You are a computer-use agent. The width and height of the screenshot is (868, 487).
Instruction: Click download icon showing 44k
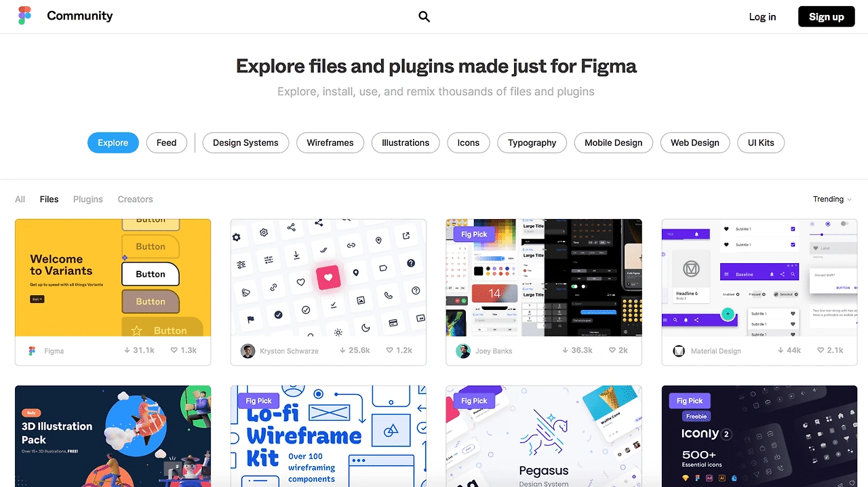point(780,350)
